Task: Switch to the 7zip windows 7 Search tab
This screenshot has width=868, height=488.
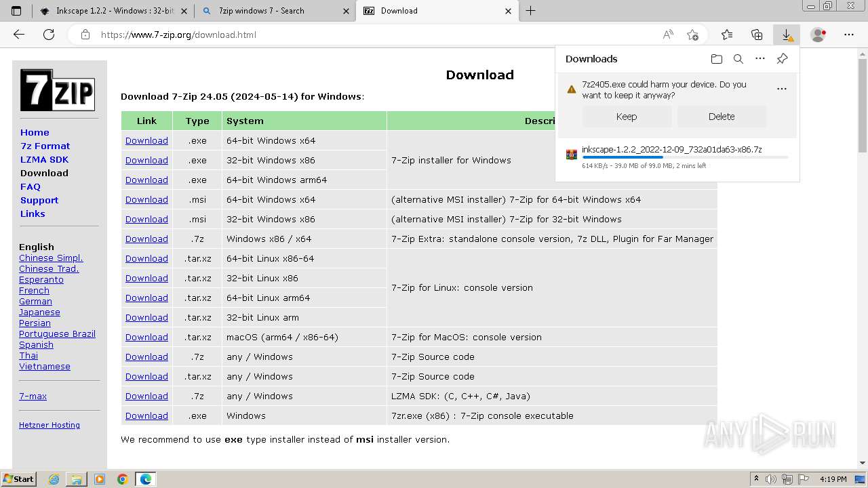Action: 275,11
